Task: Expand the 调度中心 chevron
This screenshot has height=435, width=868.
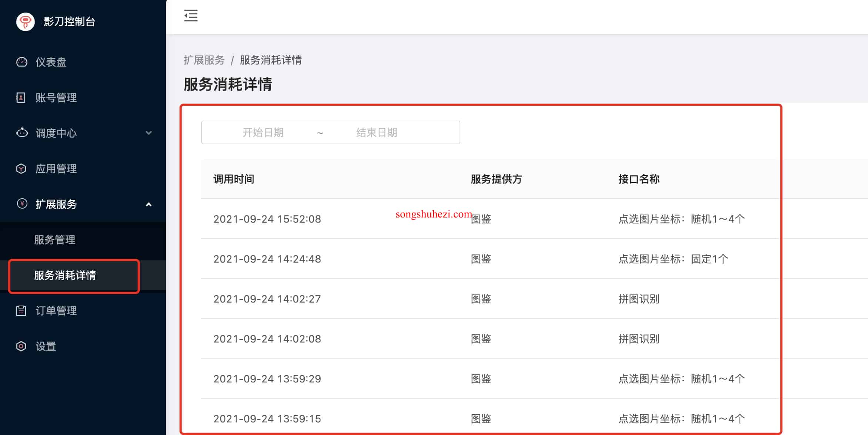Action: [149, 133]
